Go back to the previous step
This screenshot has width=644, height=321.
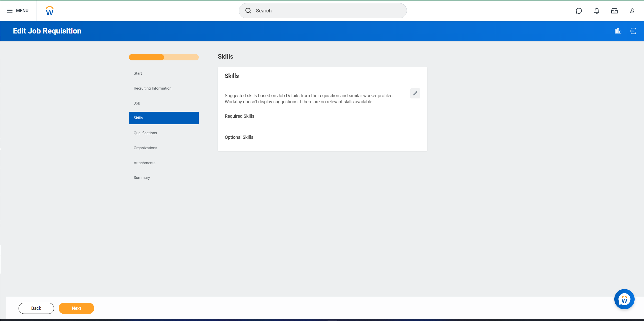coord(36,308)
